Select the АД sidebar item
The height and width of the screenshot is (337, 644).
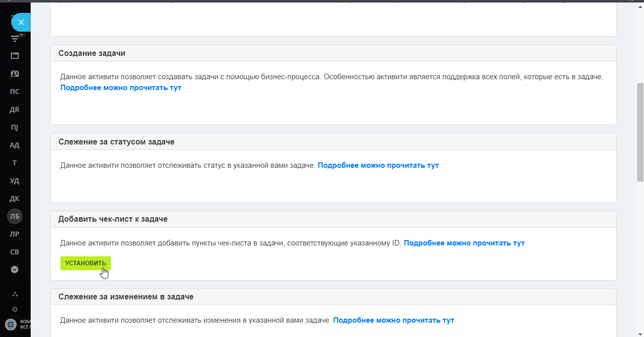(x=15, y=145)
